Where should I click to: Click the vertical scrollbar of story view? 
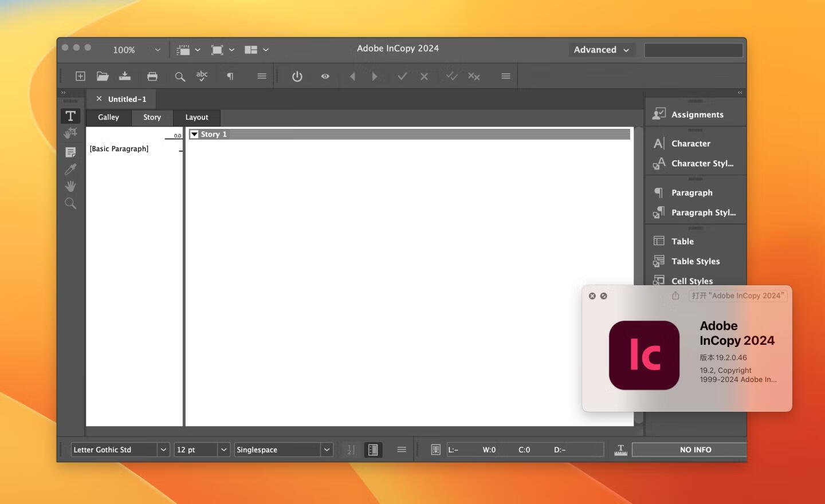coord(639,276)
